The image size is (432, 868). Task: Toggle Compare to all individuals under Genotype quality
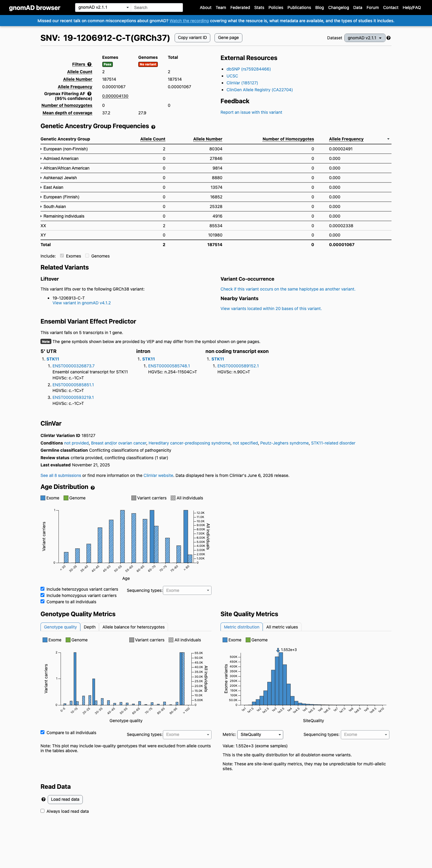(x=42, y=732)
